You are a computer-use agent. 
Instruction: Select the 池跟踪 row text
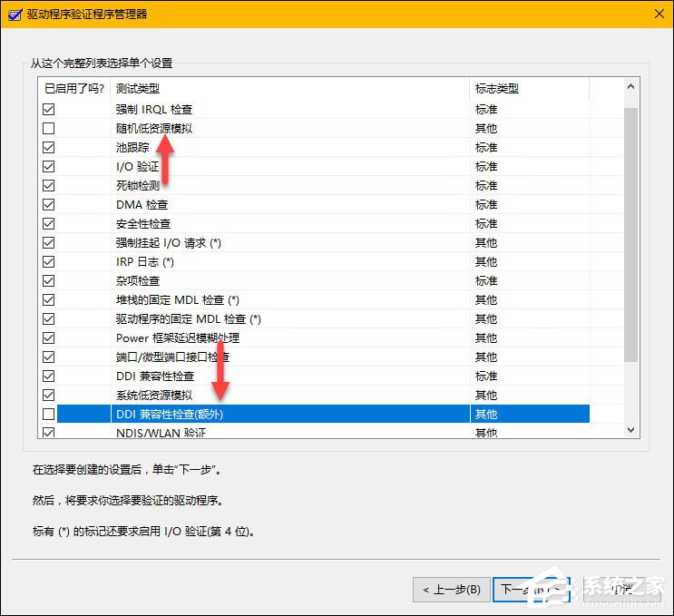pyautogui.click(x=132, y=148)
